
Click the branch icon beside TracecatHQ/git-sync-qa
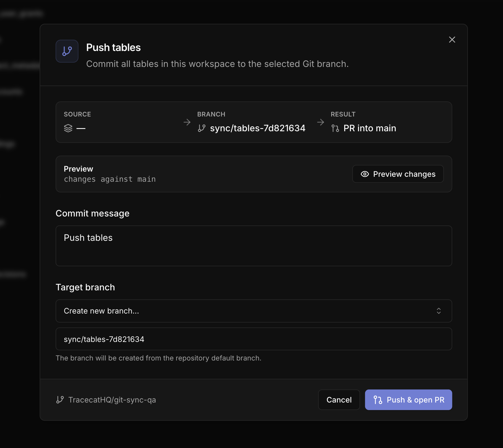pyautogui.click(x=60, y=400)
